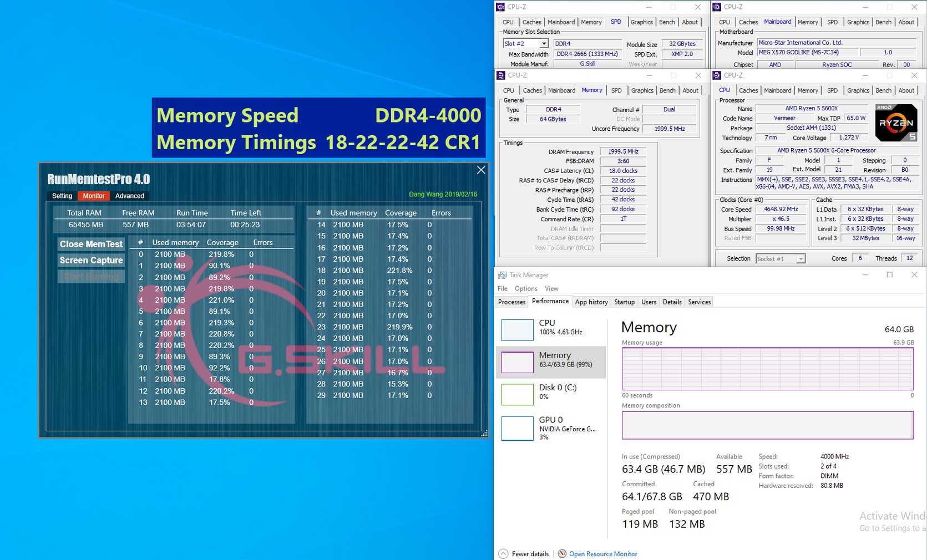This screenshot has width=927, height=560.
Task: Open Graphics tab in CPU-Z SPD window
Action: click(641, 22)
